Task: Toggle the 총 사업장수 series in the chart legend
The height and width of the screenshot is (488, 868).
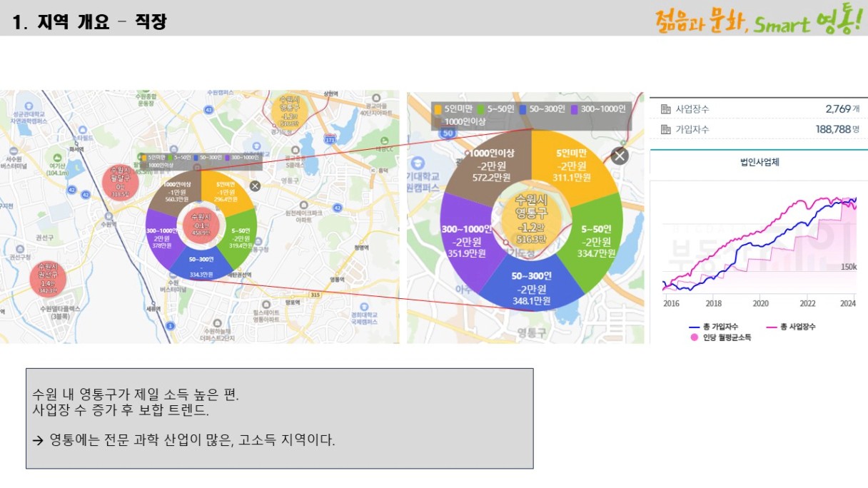Action: pyautogui.click(x=791, y=326)
